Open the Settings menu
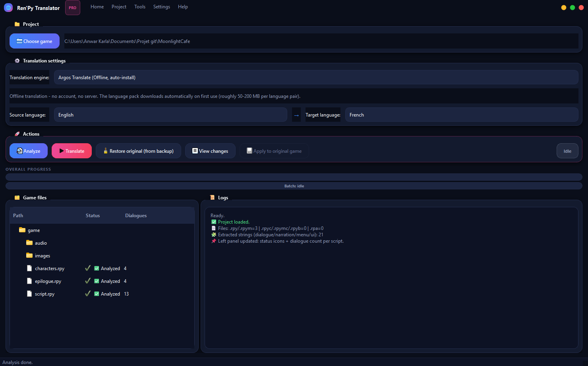The height and width of the screenshot is (366, 588). 162,7
